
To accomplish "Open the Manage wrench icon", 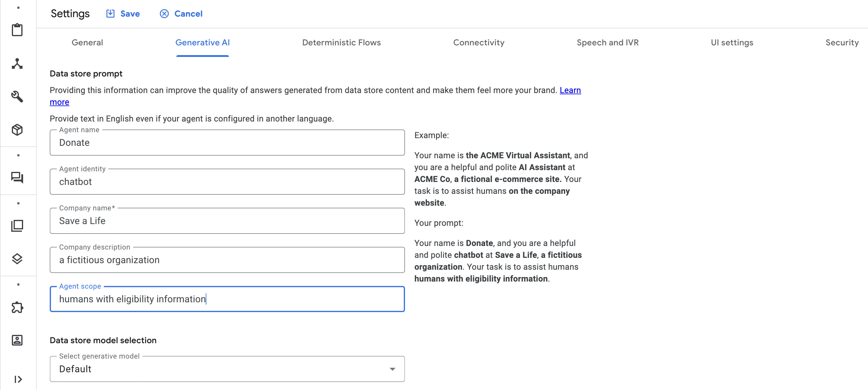I will coord(17,97).
